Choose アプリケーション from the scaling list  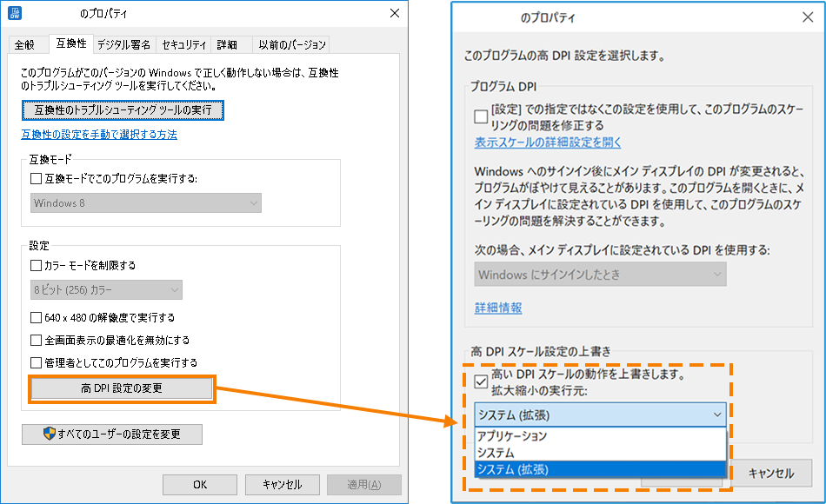[600, 435]
